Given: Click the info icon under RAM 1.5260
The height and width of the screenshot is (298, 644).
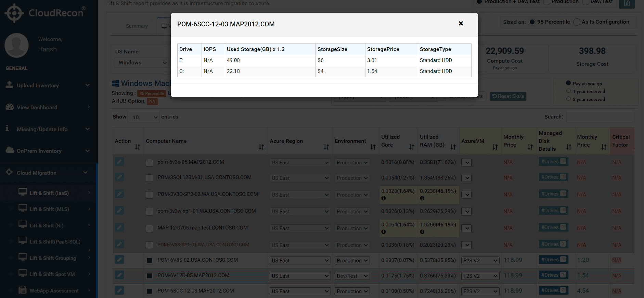Looking at the screenshot, I should tap(422, 232).
